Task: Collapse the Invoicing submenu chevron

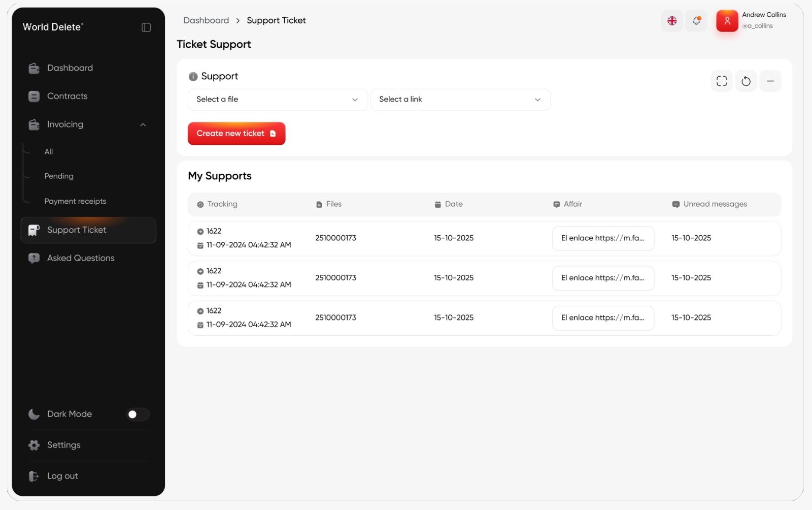Action: pyautogui.click(x=143, y=125)
